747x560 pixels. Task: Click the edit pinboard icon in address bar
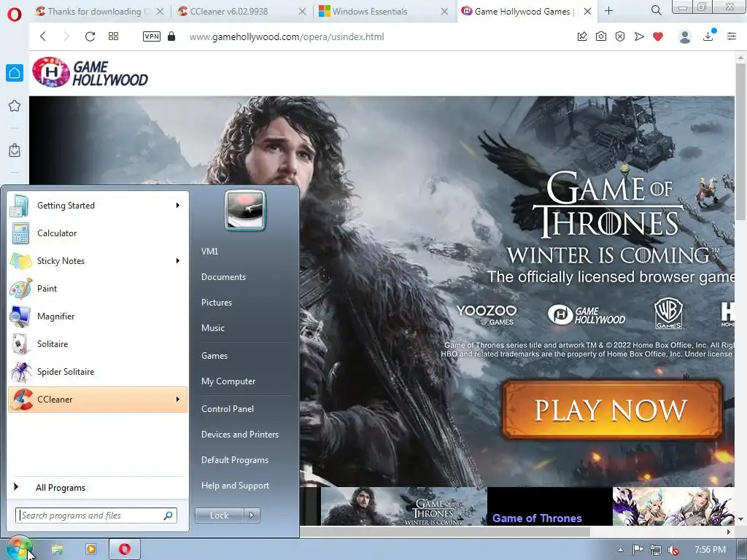pyautogui.click(x=581, y=36)
